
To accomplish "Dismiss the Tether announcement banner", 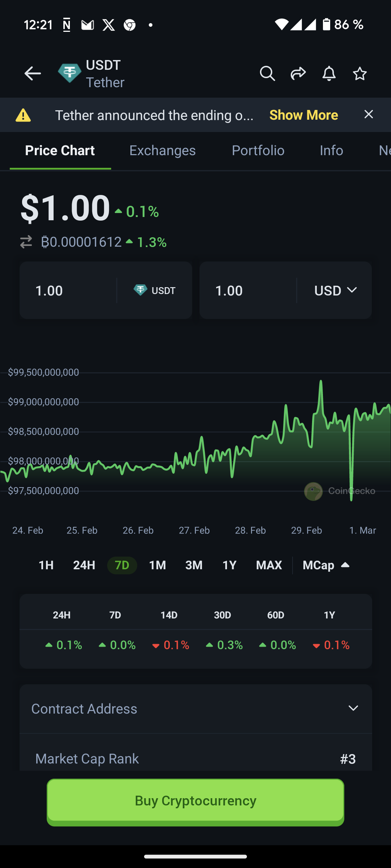I will [x=369, y=115].
